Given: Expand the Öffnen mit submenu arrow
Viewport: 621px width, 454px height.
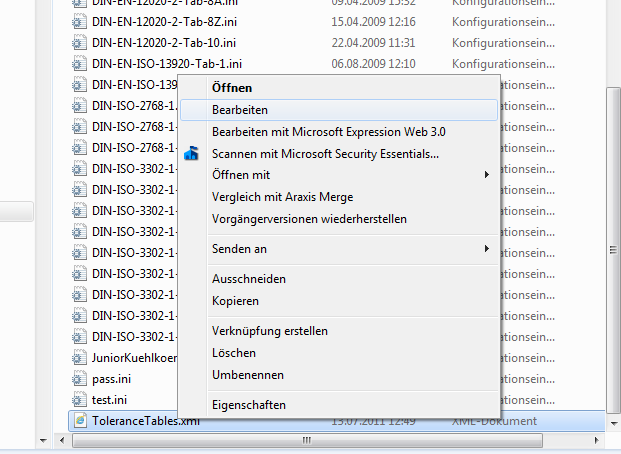Looking at the screenshot, I should (486, 175).
